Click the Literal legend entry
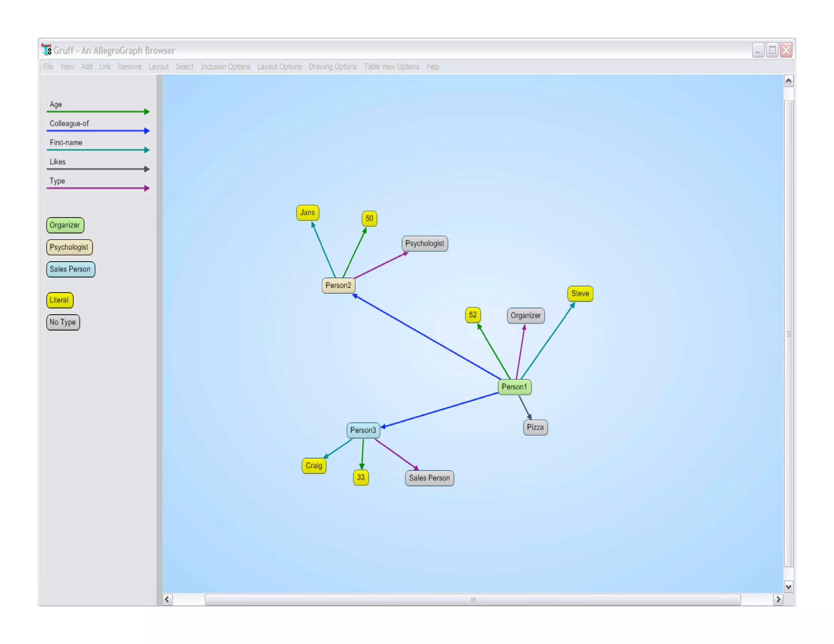The width and height of the screenshot is (834, 644). pos(59,300)
